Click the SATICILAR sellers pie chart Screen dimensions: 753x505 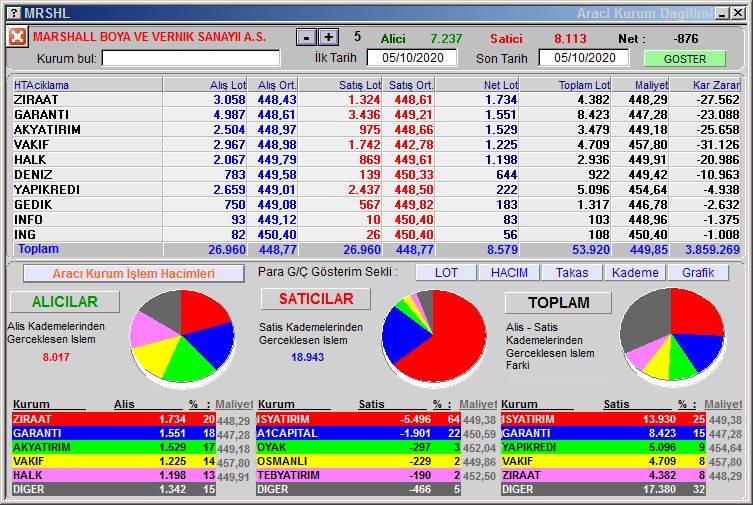[x=434, y=336]
